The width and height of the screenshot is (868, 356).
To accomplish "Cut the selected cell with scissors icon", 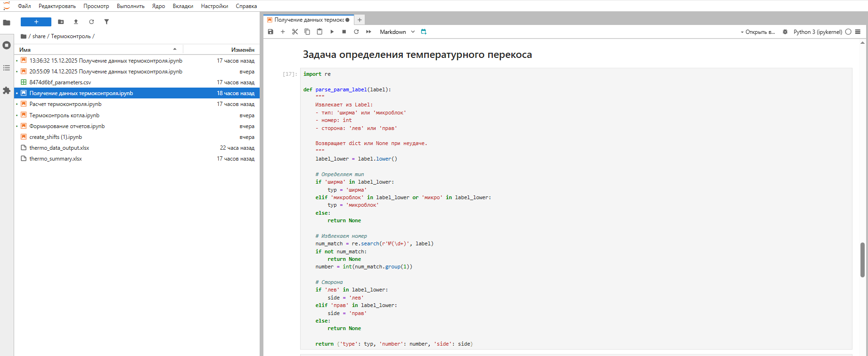I will (x=295, y=32).
